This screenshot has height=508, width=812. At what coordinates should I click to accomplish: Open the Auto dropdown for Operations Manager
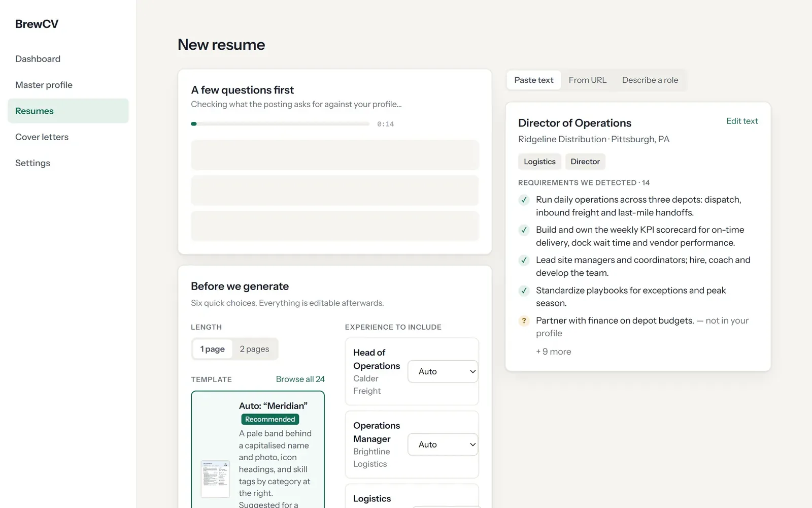click(443, 444)
